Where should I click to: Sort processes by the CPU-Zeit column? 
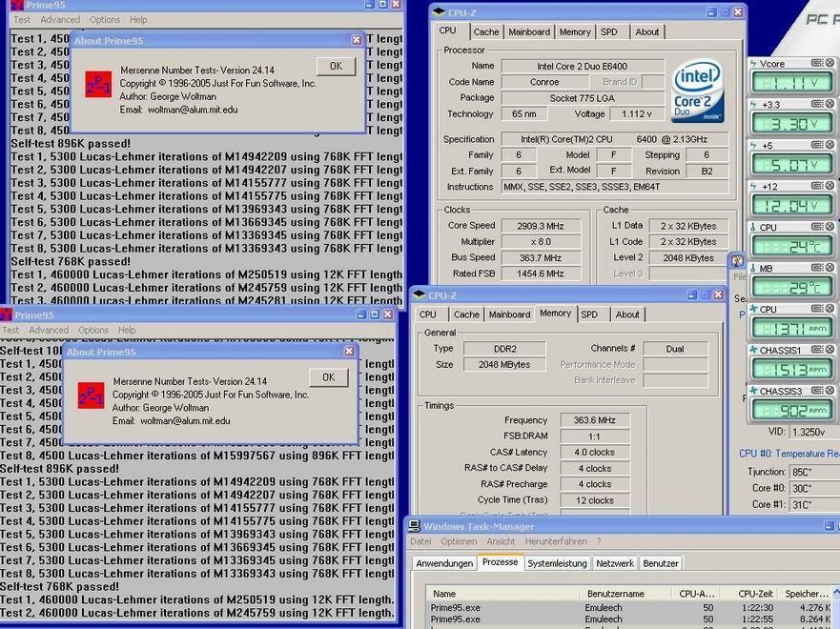point(748,594)
